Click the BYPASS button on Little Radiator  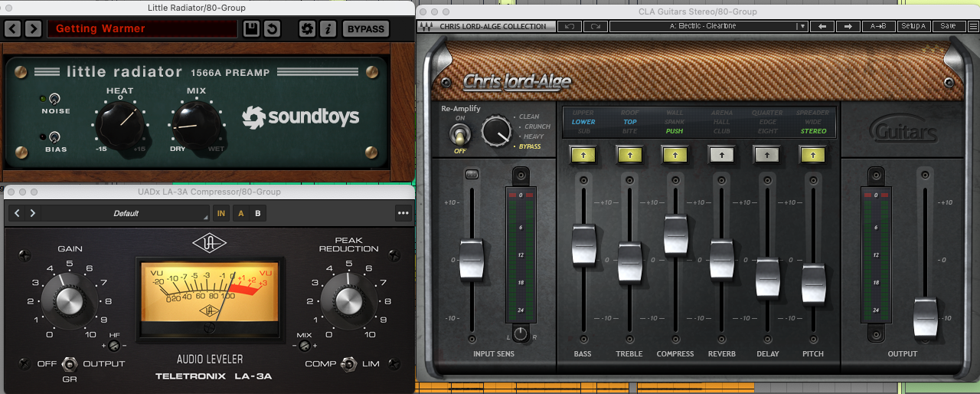pyautogui.click(x=365, y=29)
